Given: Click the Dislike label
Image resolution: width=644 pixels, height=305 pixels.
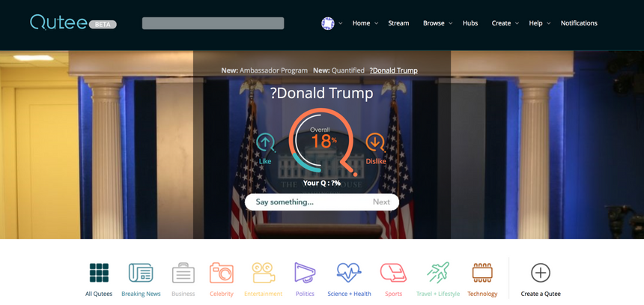Looking at the screenshot, I should click(x=376, y=162).
